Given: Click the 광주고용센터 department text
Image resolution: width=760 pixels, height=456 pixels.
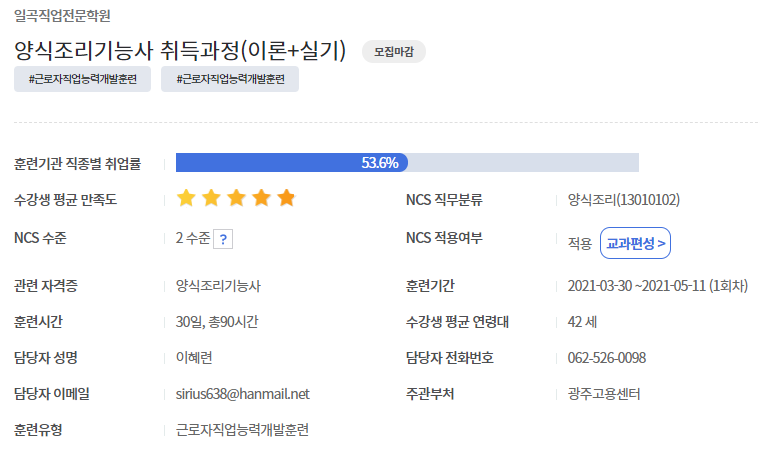Looking at the screenshot, I should point(604,394).
